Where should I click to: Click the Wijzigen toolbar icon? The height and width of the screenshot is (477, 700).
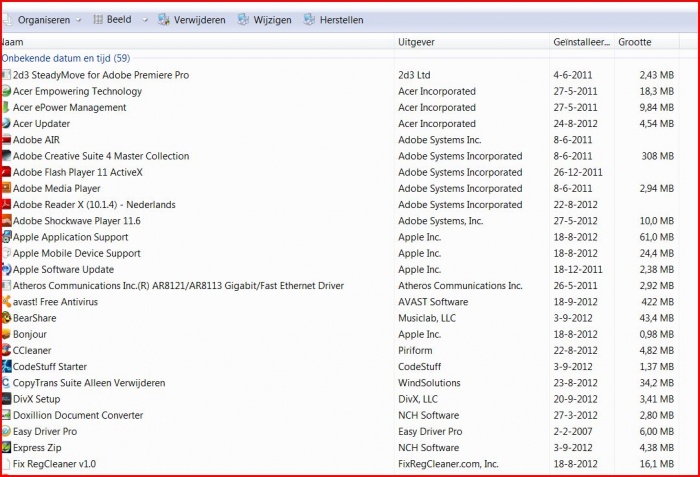click(x=243, y=19)
